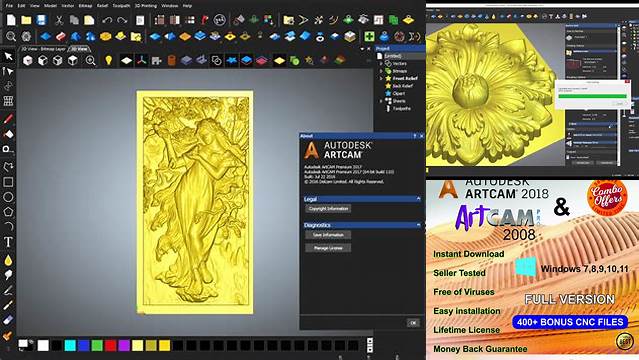Collapse the Legal section in About panel
The image size is (639, 360).
tap(419, 199)
